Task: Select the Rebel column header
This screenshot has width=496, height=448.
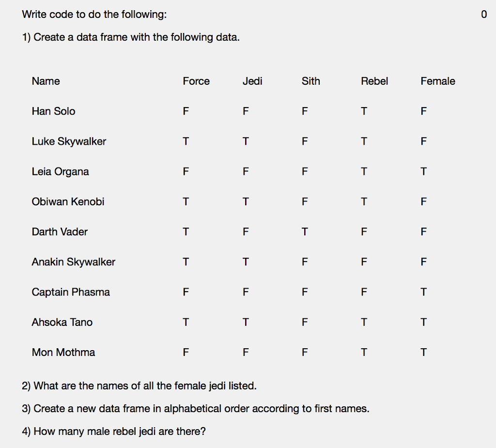Action: 374,81
